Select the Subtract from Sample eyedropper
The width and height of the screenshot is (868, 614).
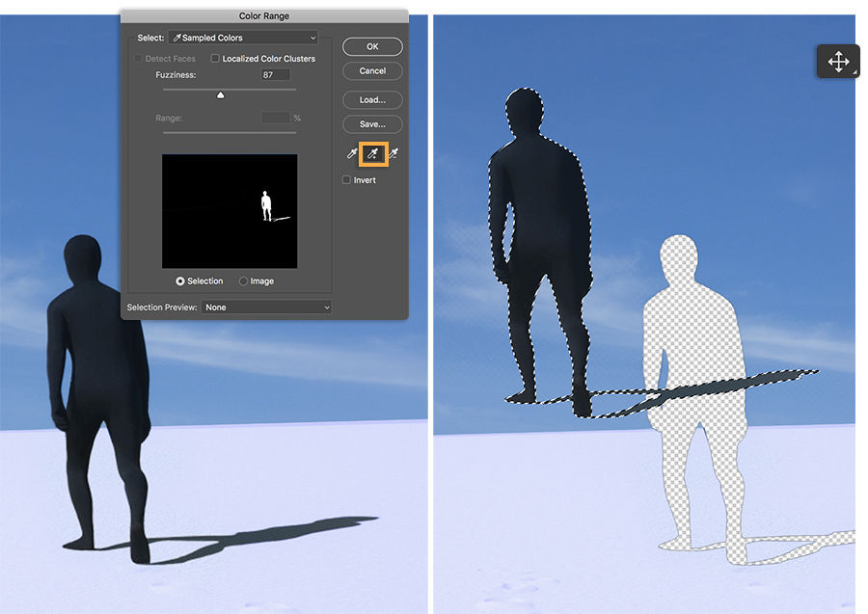coord(393,153)
